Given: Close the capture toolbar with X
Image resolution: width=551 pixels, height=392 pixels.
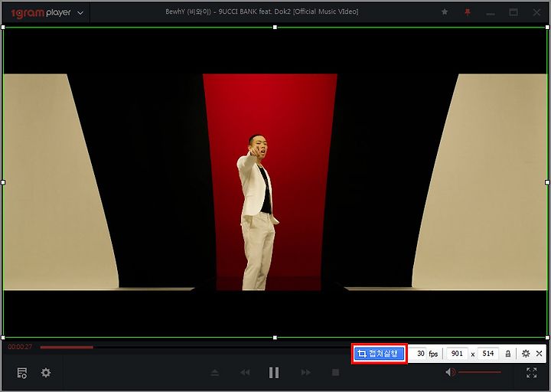Looking at the screenshot, I should coord(539,353).
